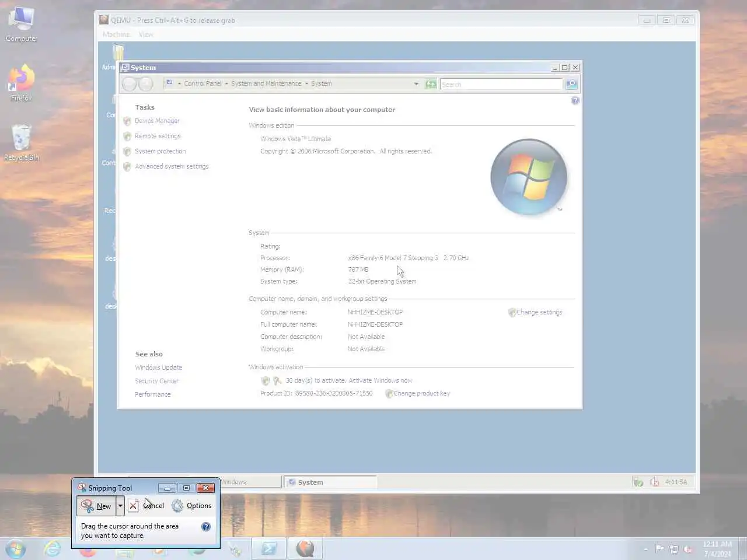Switch to QEMU taskbar button
Viewport: 747px width, 560px height.
tap(305, 549)
